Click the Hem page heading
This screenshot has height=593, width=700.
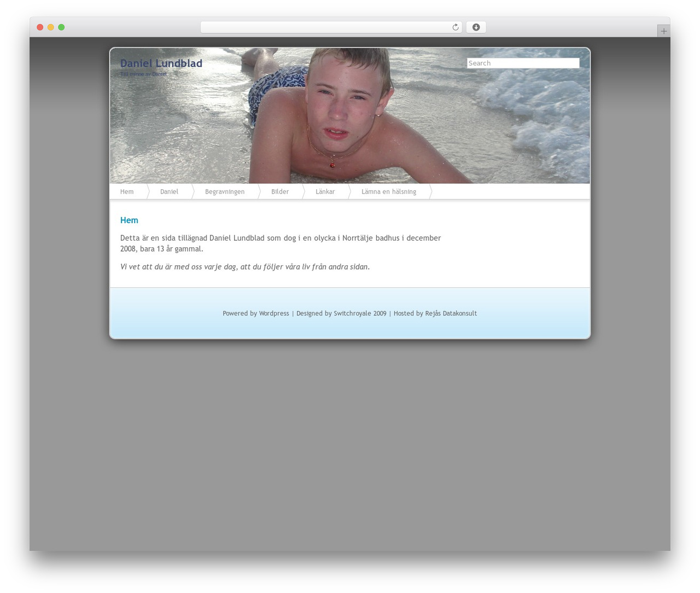pos(129,220)
